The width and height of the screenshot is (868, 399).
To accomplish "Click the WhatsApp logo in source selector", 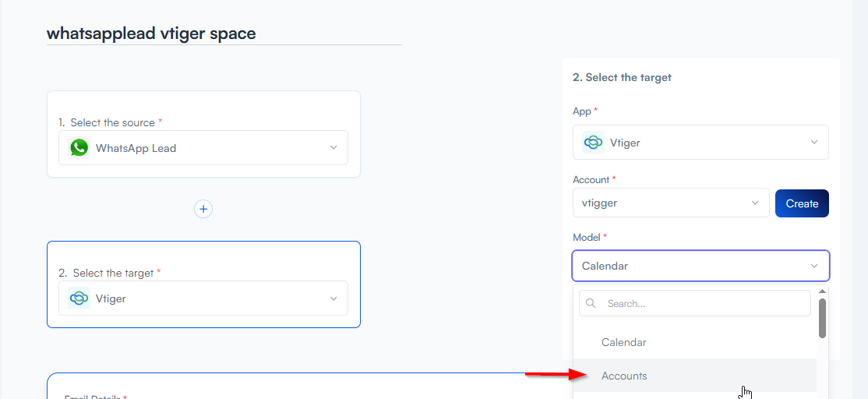I will click(79, 148).
